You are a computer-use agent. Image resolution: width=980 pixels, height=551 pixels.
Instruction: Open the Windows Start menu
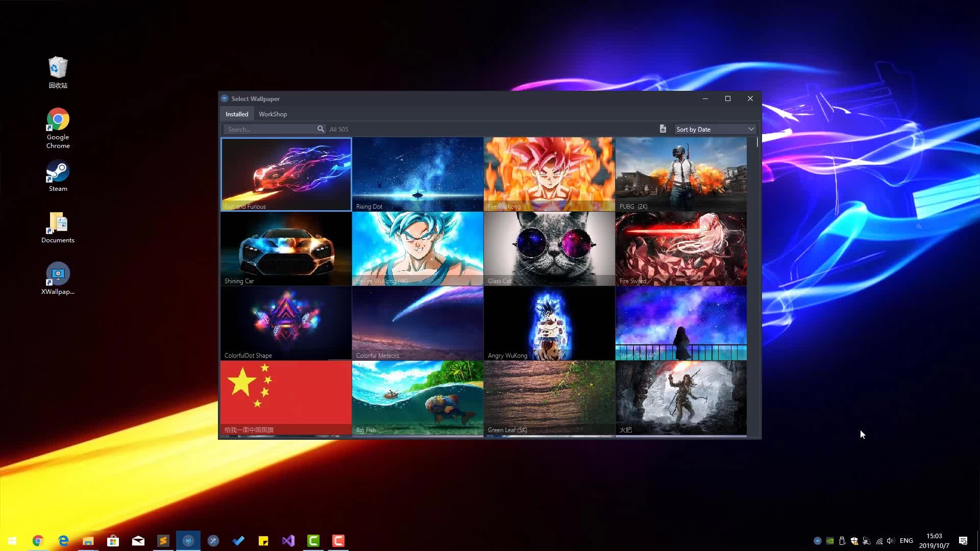12,541
